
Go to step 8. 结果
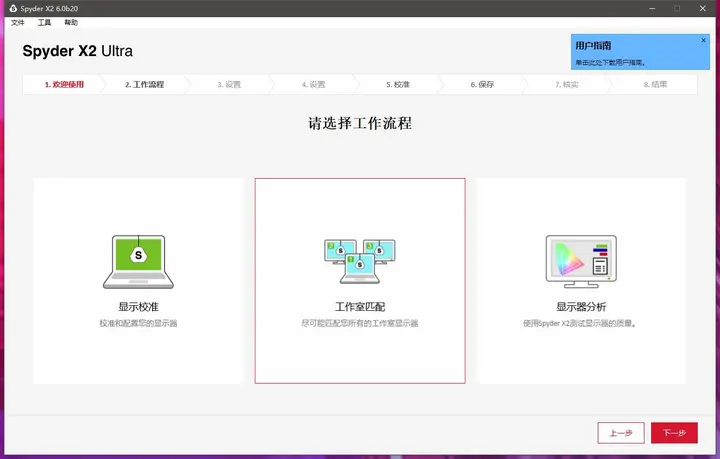655,84
